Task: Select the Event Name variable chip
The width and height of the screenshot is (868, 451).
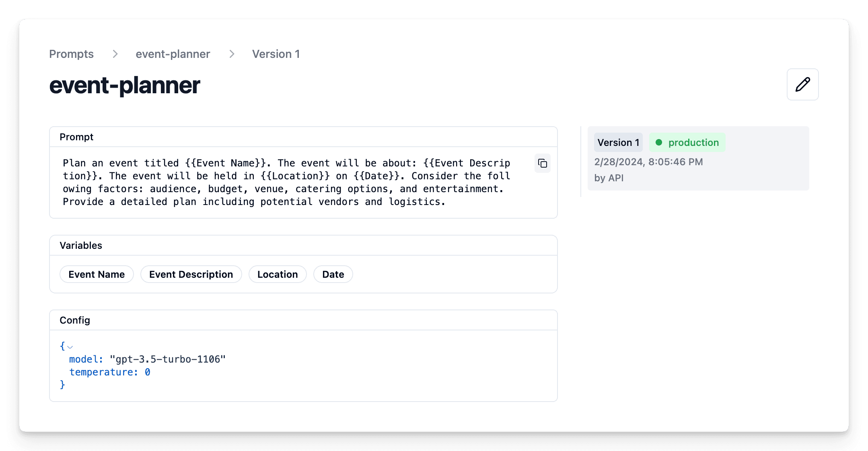Action: pos(97,274)
